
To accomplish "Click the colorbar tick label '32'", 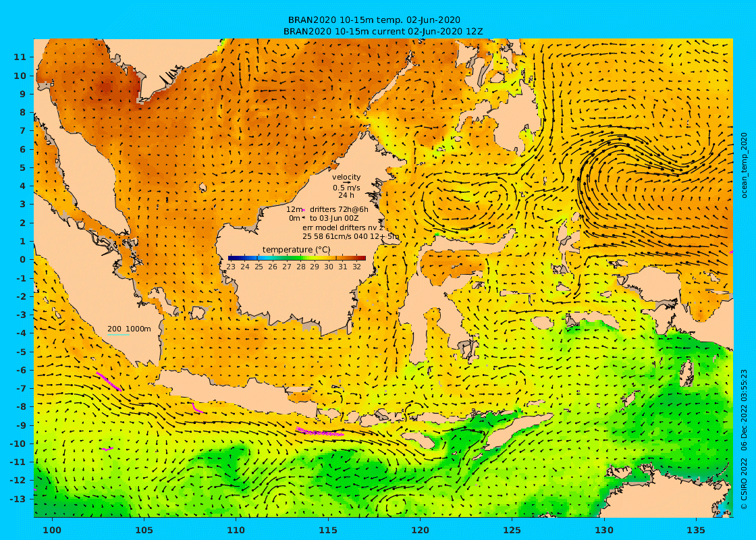I will [357, 267].
